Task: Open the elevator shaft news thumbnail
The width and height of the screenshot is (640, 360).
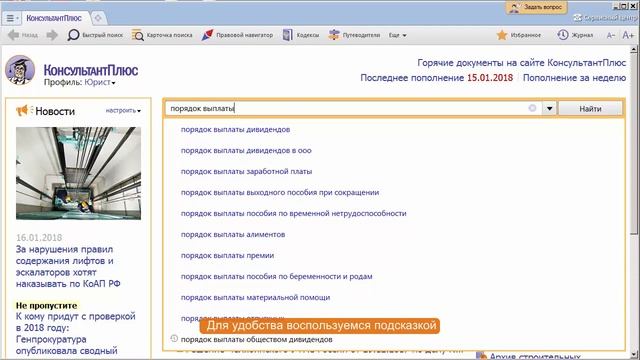Action: (x=78, y=173)
